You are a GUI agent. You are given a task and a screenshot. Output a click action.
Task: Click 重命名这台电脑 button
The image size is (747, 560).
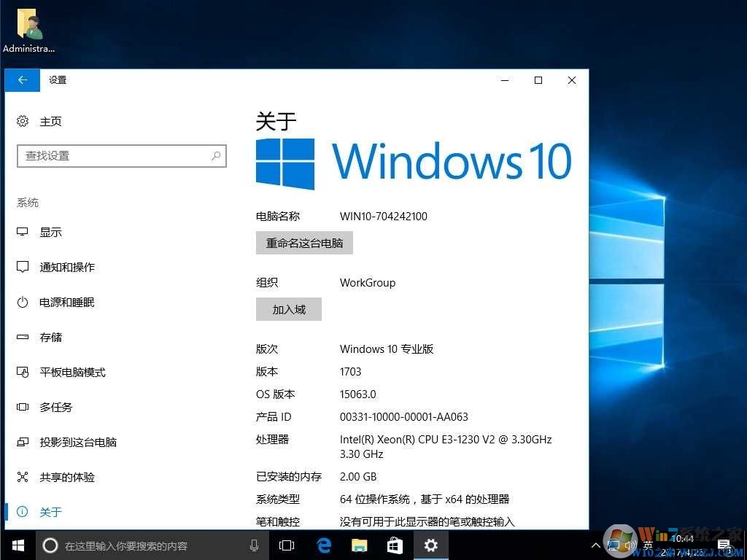click(x=304, y=243)
